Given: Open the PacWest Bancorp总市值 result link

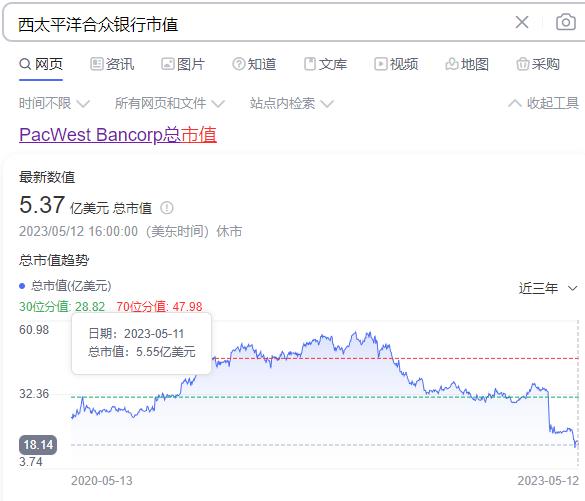Looking at the screenshot, I should point(118,135).
